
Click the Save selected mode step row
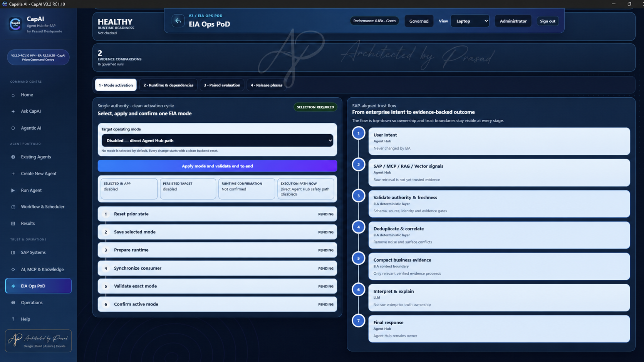pos(217,232)
